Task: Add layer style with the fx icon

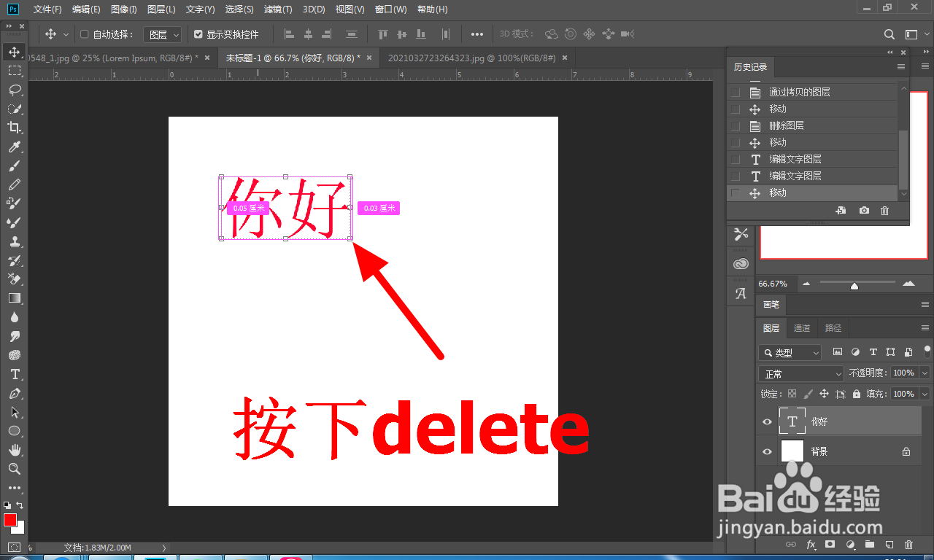Action: pyautogui.click(x=811, y=545)
